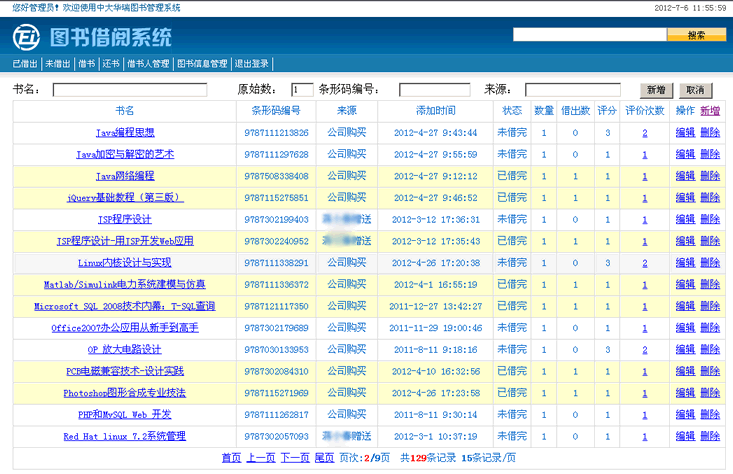
Task: Open the 图书信息管理 menu item
Action: tap(202, 64)
